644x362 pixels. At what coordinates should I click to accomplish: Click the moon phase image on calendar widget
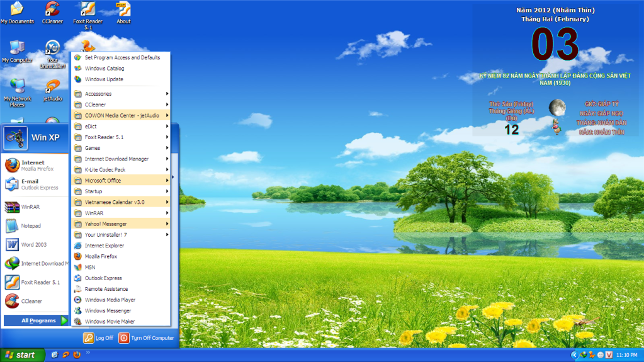point(557,108)
